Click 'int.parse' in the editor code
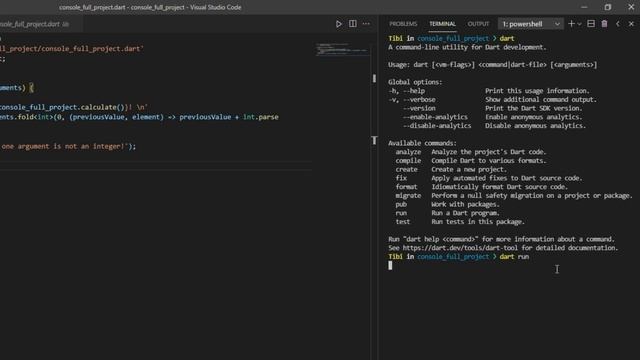 click(x=260, y=117)
